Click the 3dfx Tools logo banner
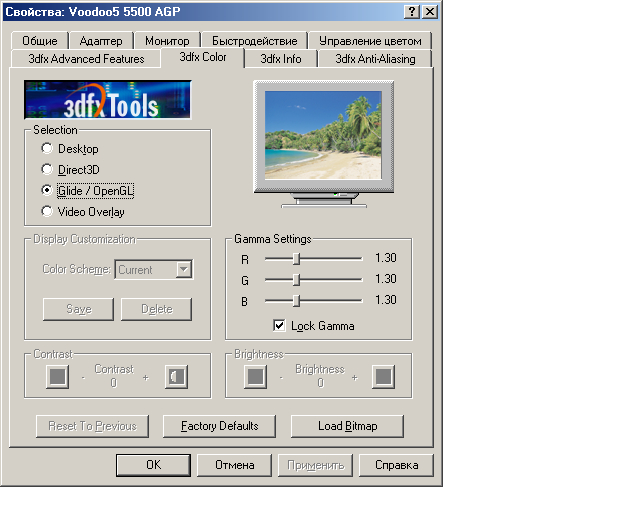Viewport: 640px width, 512px height. tap(108, 100)
